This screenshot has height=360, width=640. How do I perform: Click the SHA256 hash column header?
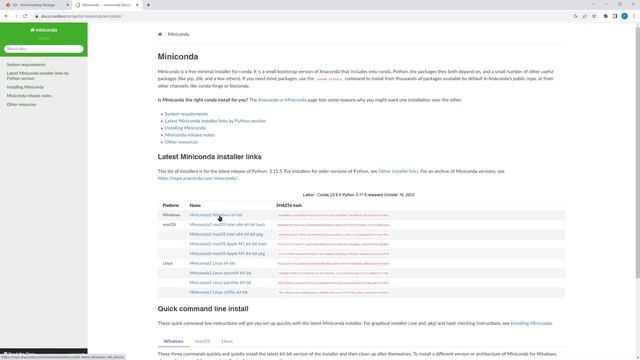[x=289, y=205]
